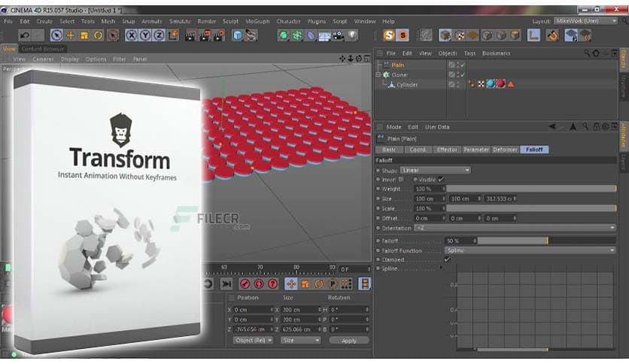
Task: Open Attribute Manager User Data menu
Action: [437, 127]
